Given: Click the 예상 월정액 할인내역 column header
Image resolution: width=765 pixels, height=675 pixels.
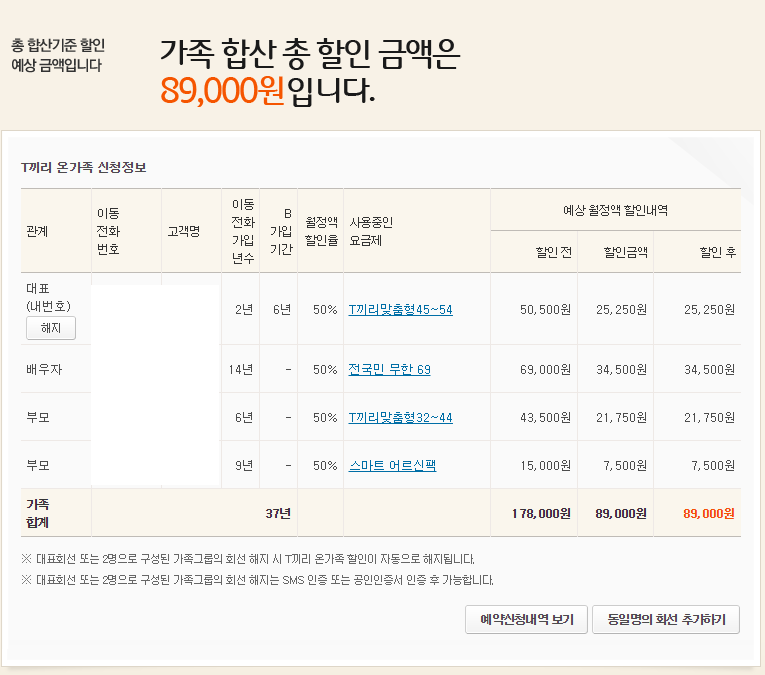Looking at the screenshot, I should (615, 210).
